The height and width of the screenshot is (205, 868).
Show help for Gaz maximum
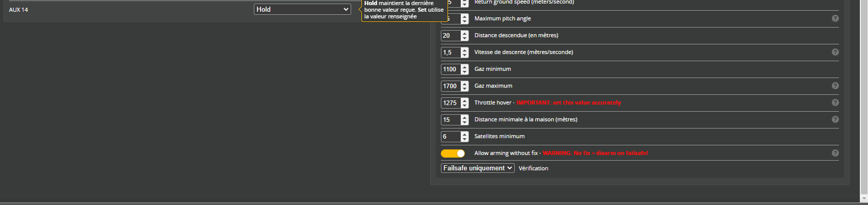point(835,86)
